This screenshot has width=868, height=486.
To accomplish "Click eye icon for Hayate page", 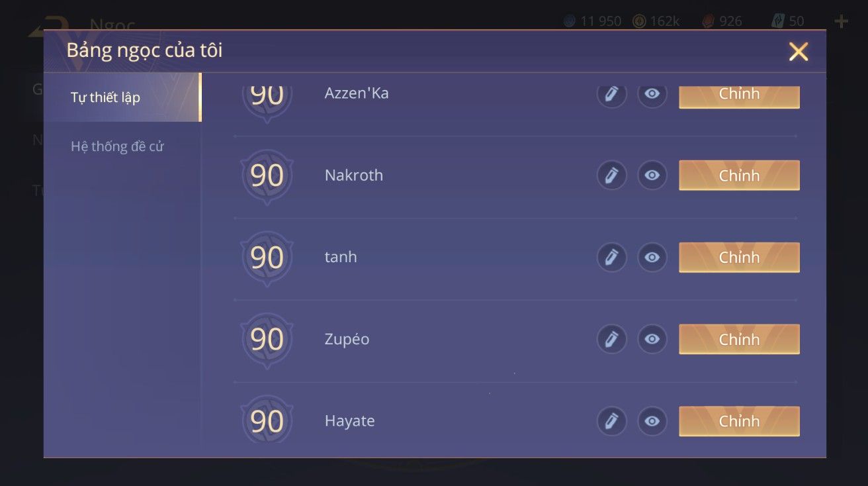I will pos(652,421).
